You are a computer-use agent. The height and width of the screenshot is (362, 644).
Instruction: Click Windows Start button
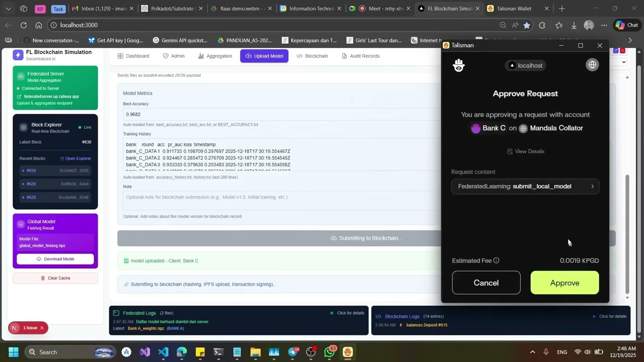click(13, 352)
